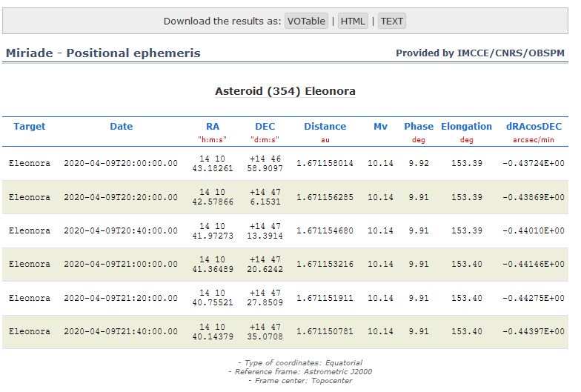
Task: Click the Miriade - Positional ephemeris heading
Action: click(x=103, y=53)
